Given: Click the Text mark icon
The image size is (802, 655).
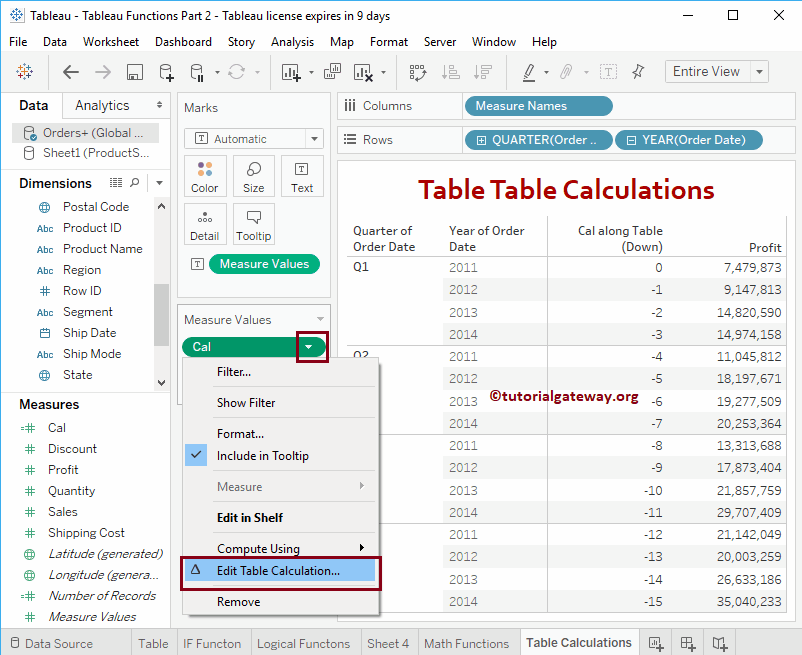Looking at the screenshot, I should coord(302,176).
